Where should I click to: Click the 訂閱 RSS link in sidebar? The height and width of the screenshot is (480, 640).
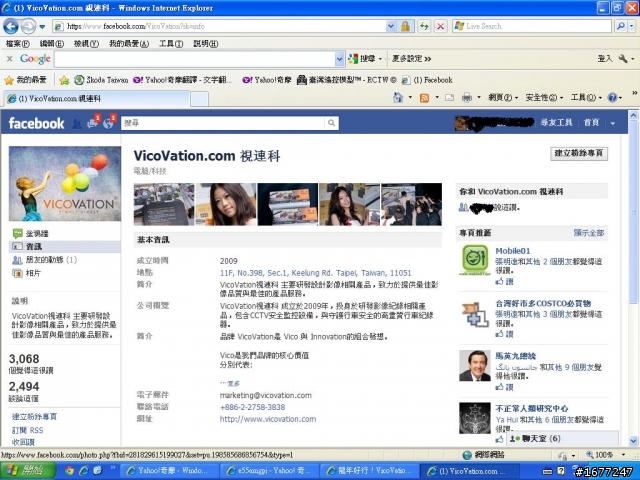(27, 430)
